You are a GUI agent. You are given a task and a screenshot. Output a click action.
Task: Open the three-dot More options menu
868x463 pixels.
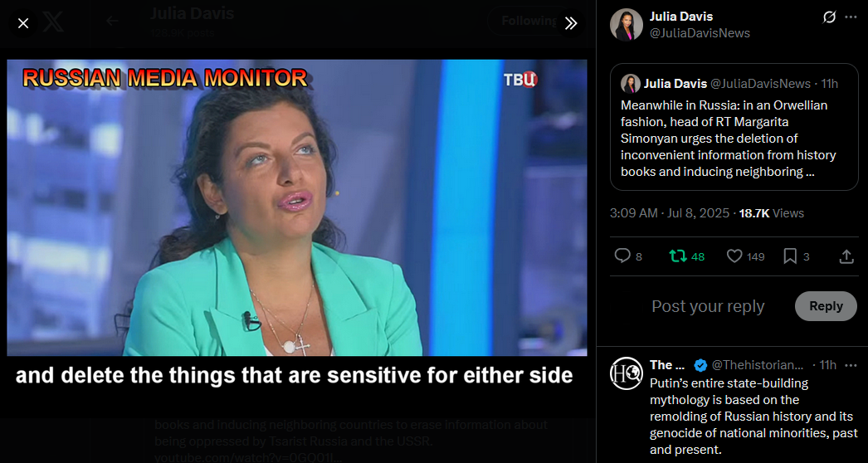pyautogui.click(x=851, y=17)
